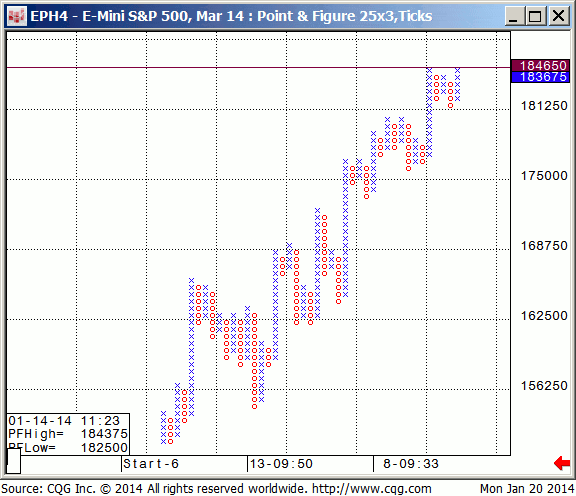The image size is (576, 496).
Task: Maximize the EPH4 chart window
Action: [535, 17]
